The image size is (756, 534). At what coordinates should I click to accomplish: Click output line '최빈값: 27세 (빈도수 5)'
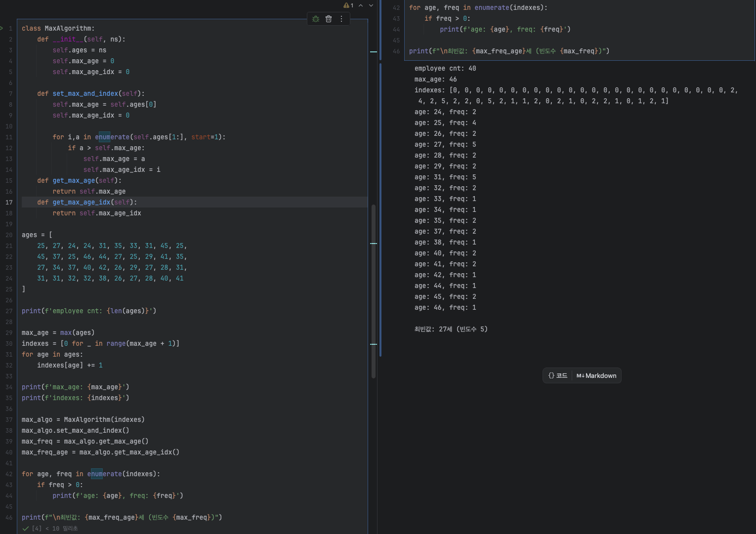click(x=451, y=329)
